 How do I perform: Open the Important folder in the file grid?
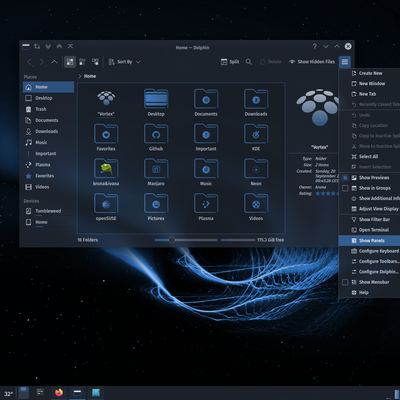click(x=206, y=137)
